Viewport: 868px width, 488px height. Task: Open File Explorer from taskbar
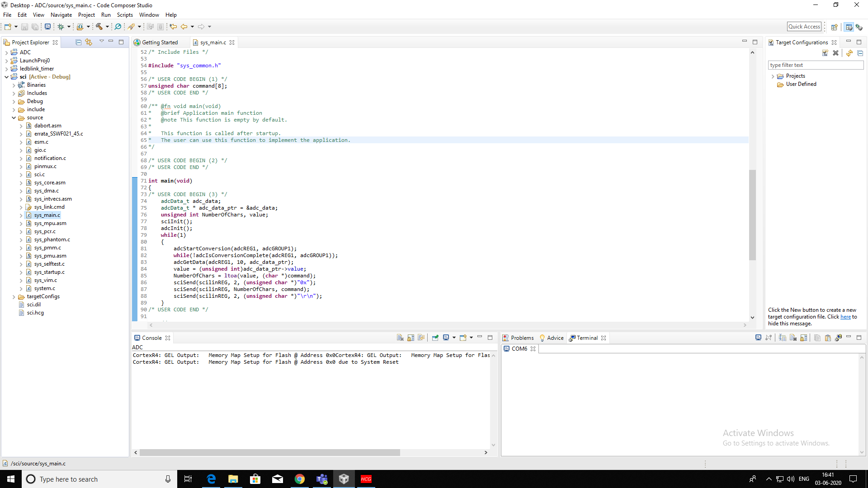point(233,479)
